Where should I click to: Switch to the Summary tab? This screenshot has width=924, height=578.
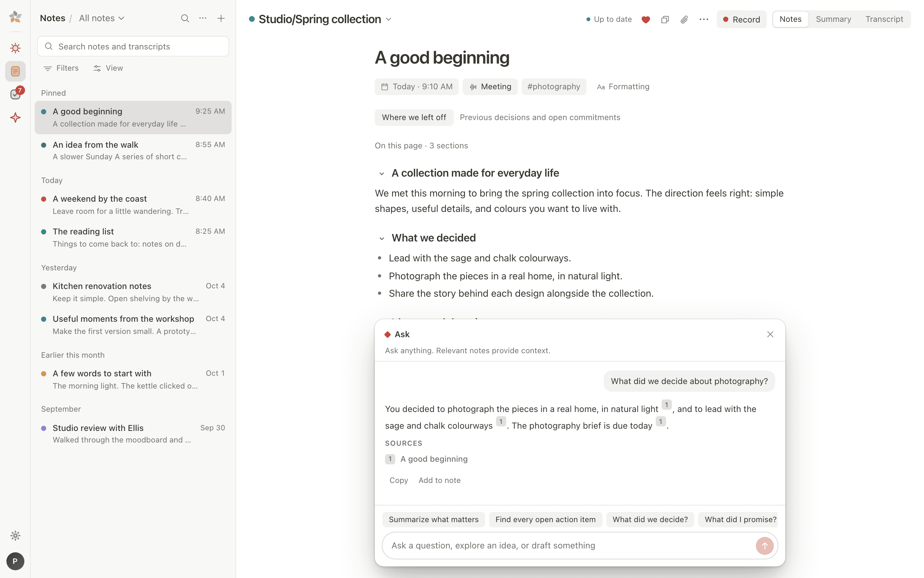tap(834, 19)
